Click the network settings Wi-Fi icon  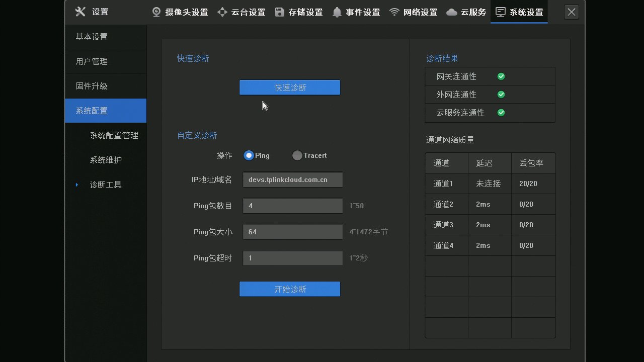[394, 12]
